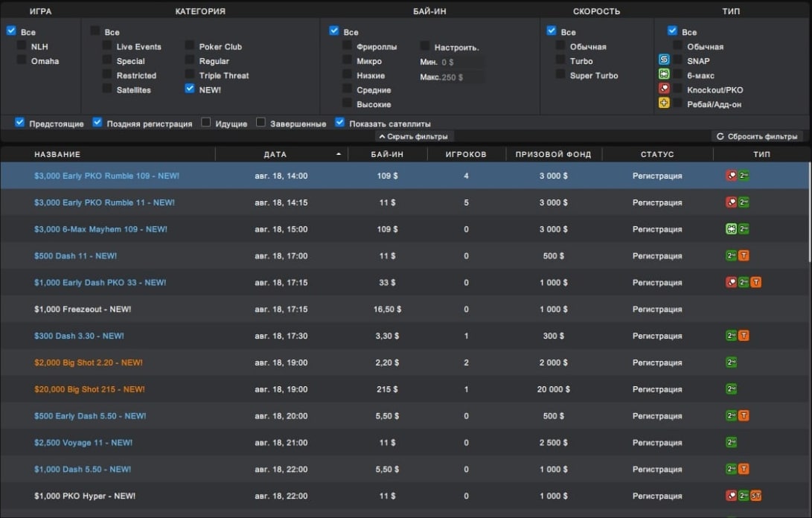Click knockout icon in $1,000 PKO Hyper row
Image resolution: width=812 pixels, height=518 pixels.
(731, 496)
